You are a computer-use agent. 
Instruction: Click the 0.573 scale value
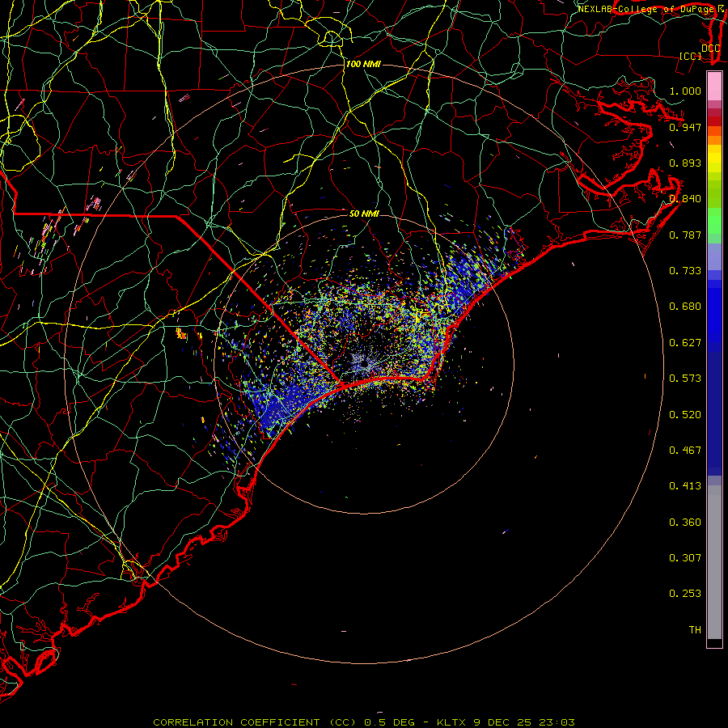tap(685, 379)
